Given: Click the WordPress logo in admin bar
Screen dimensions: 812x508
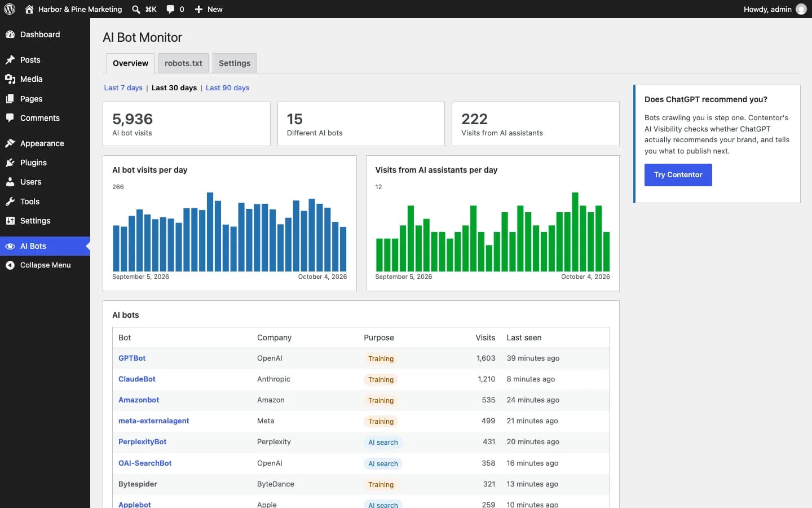Looking at the screenshot, I should point(10,9).
